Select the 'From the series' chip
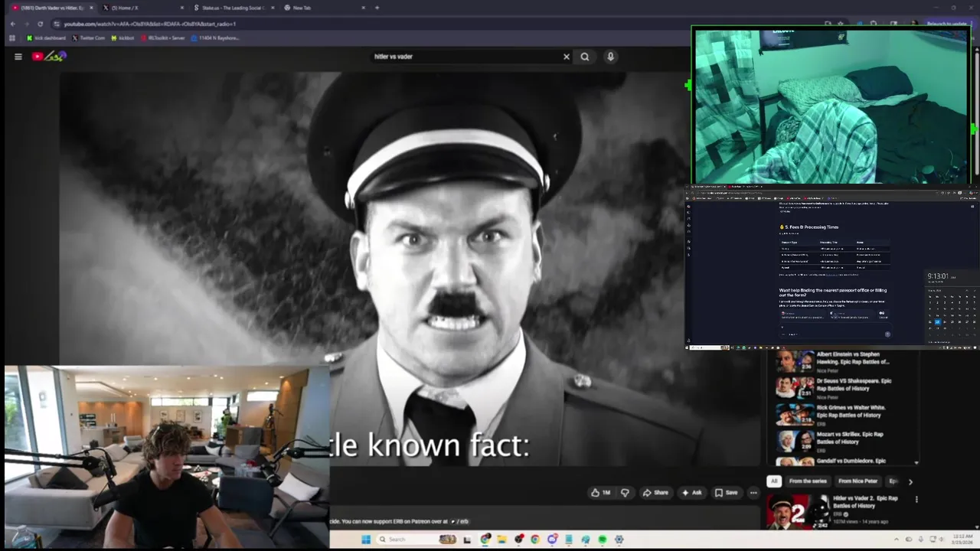This screenshot has width=980, height=551. (x=808, y=481)
